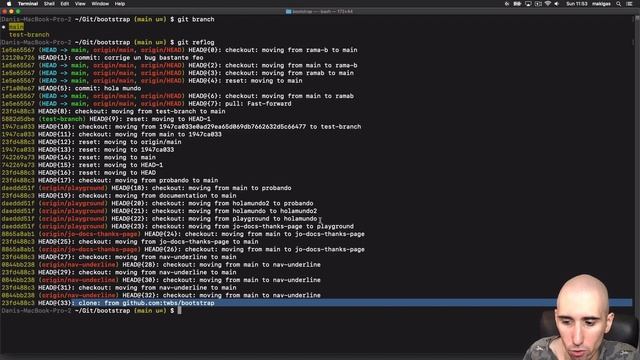Open the Help menu
Image resolution: width=640 pixels, height=360 pixels.
[x=120, y=4]
